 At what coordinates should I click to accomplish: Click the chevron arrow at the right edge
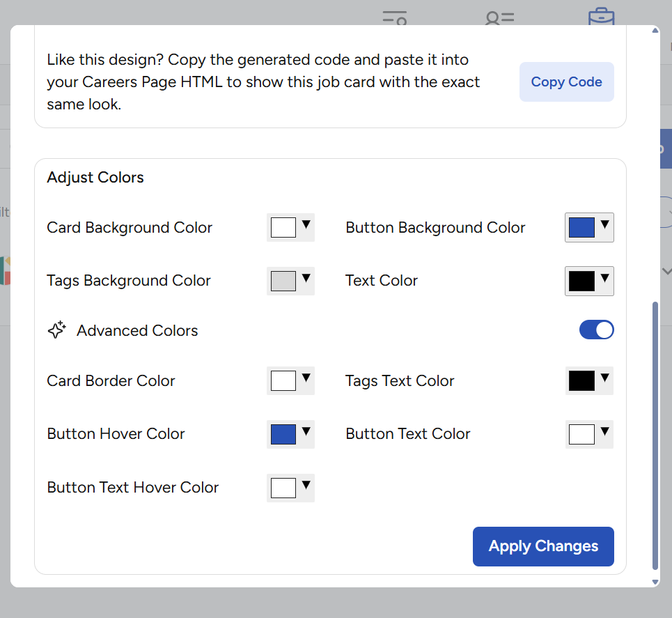tap(666, 271)
